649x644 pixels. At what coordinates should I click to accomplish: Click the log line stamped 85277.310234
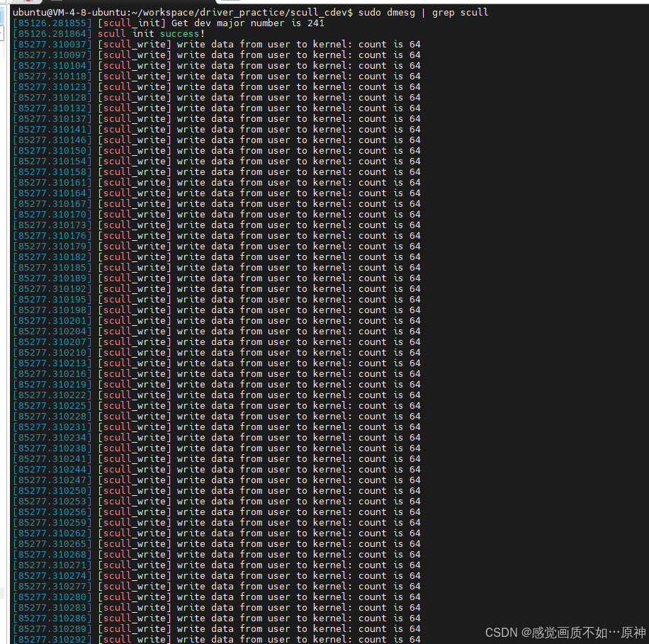point(217,438)
